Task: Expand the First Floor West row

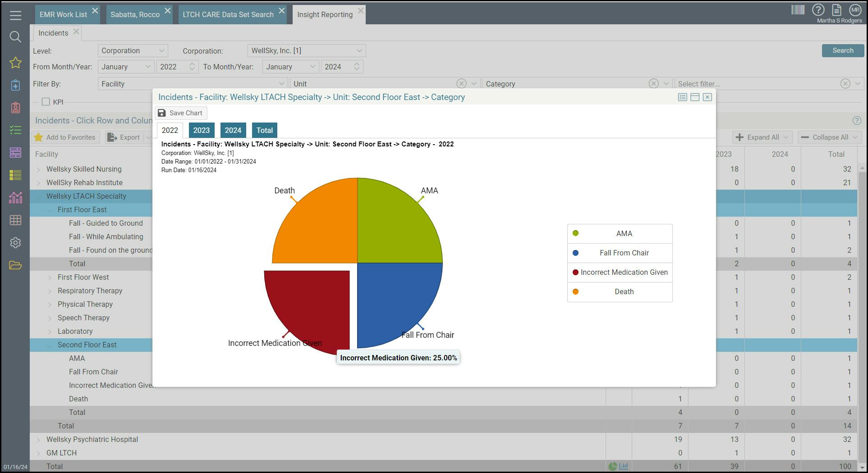Action: 50,277
